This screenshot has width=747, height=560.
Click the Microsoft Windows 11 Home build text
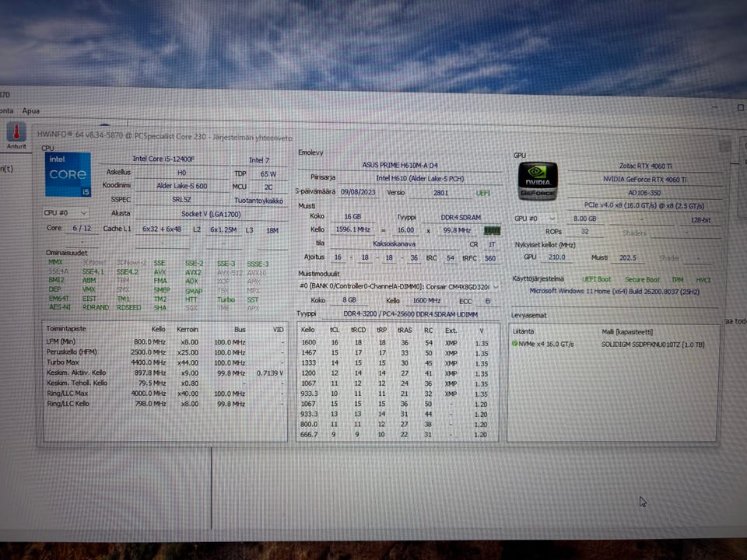point(615,291)
